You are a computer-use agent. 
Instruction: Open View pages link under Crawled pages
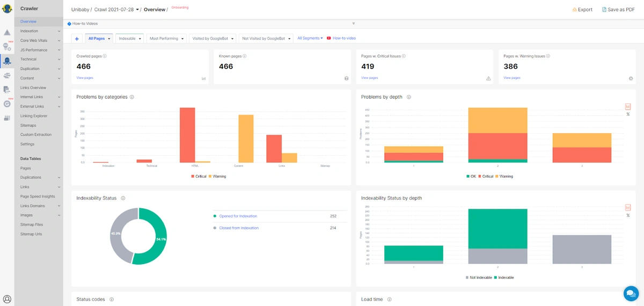click(x=85, y=78)
